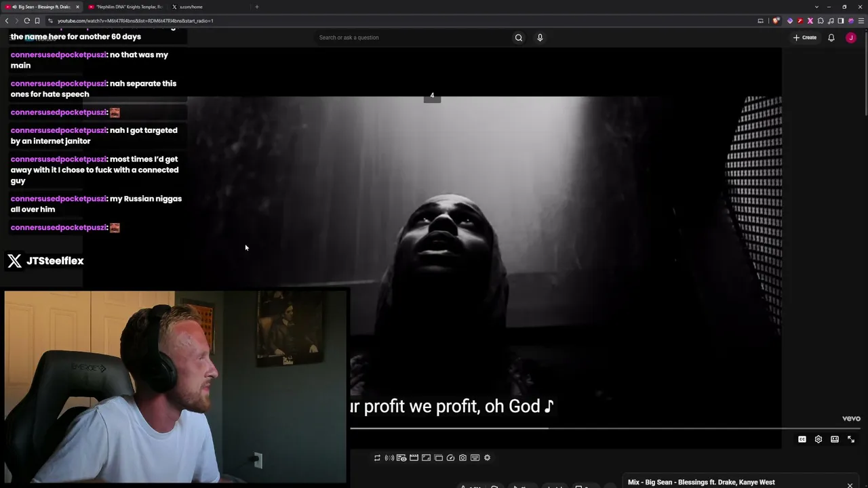Click the picture frame icon below the player
868x488 pixels.
coord(426,457)
